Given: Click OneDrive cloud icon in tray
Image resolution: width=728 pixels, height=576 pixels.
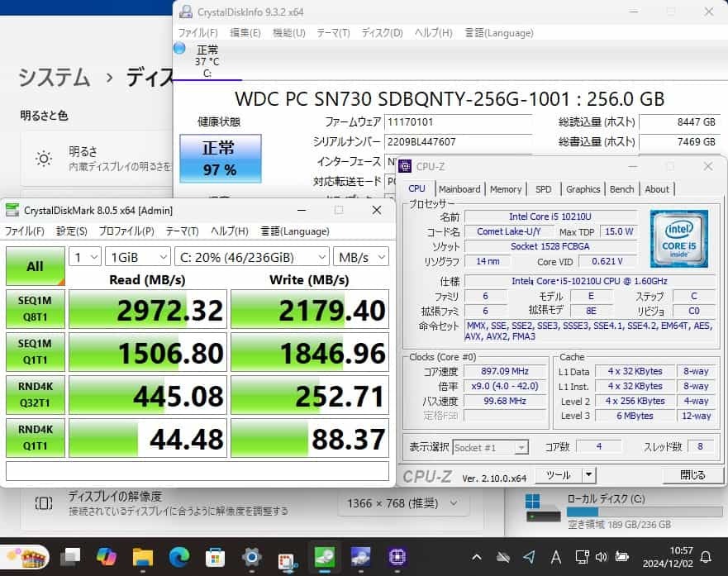Looking at the screenshot, I should (502, 557).
